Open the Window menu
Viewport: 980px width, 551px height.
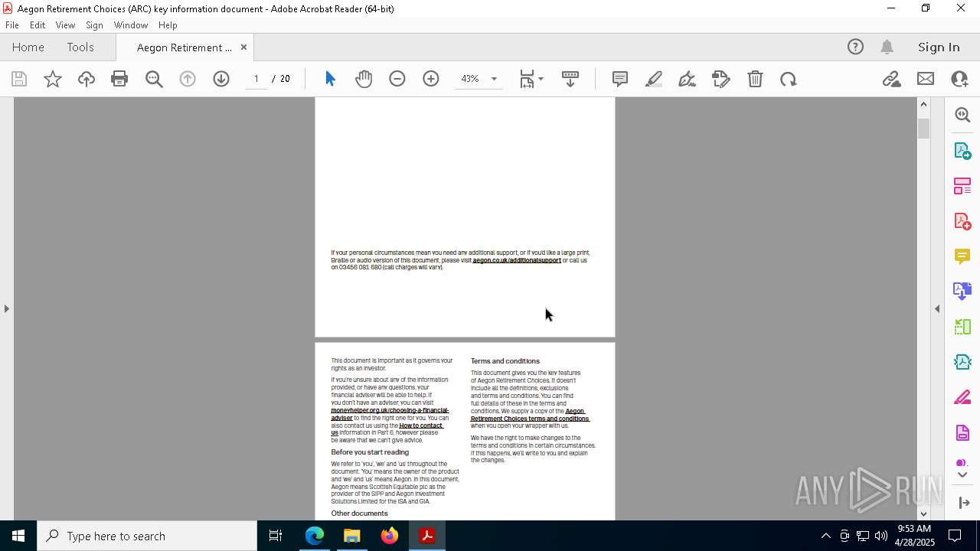pyautogui.click(x=131, y=24)
